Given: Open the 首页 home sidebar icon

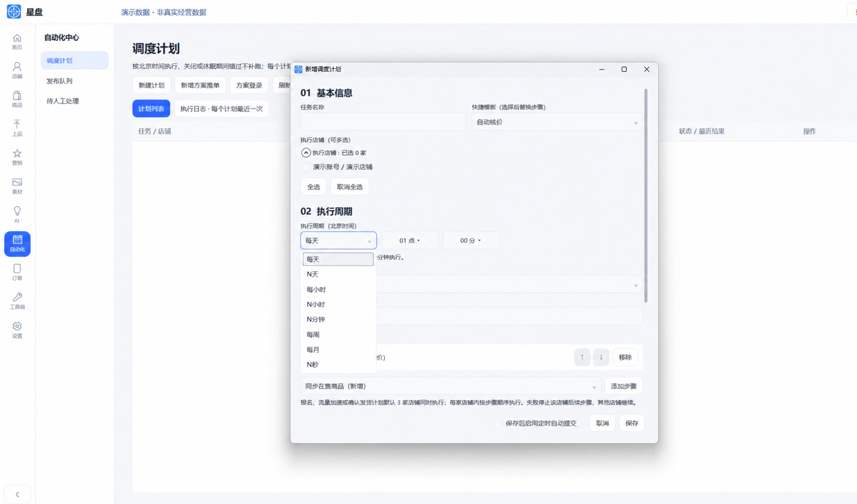Looking at the screenshot, I should tap(17, 42).
